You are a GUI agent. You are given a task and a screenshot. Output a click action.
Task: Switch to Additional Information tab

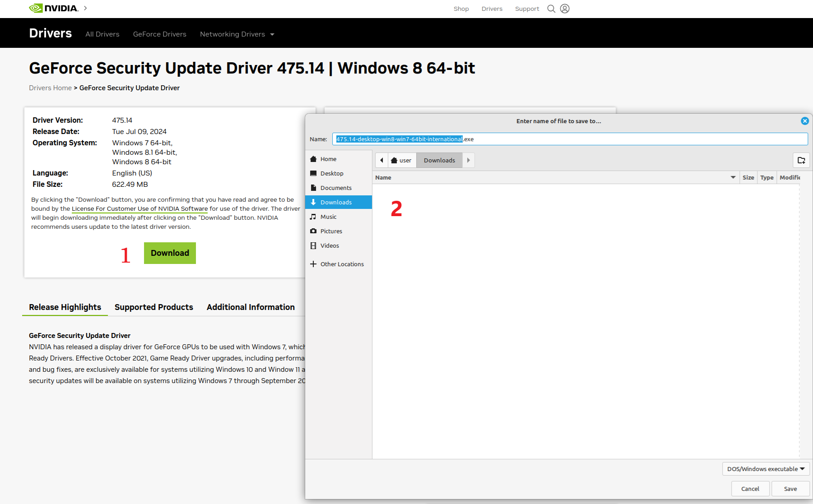point(251,307)
